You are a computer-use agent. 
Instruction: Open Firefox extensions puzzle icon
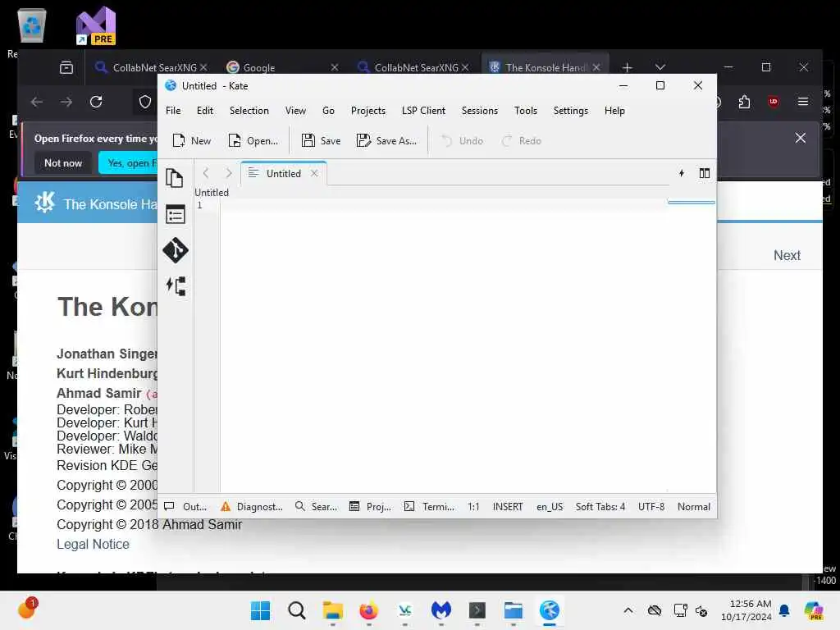point(744,102)
